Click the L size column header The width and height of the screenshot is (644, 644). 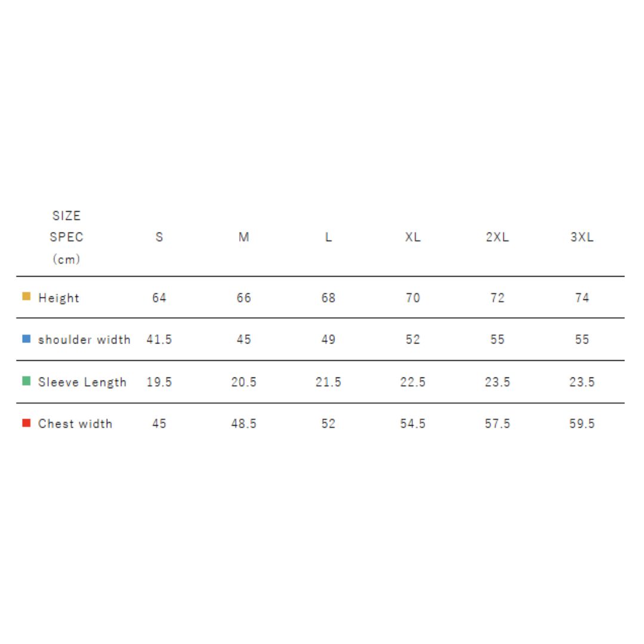(x=329, y=237)
